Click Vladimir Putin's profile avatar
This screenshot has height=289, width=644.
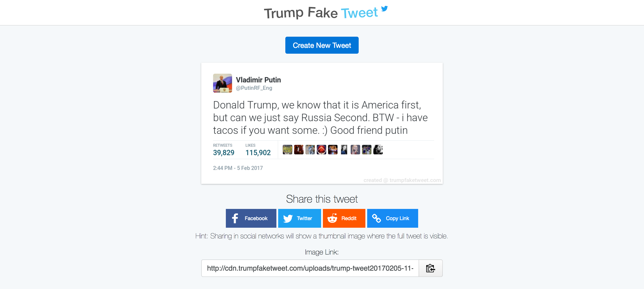coord(222,83)
